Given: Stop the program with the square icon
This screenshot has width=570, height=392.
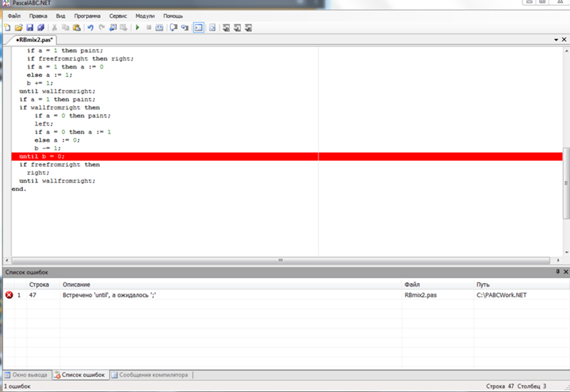Looking at the screenshot, I should pos(149,28).
